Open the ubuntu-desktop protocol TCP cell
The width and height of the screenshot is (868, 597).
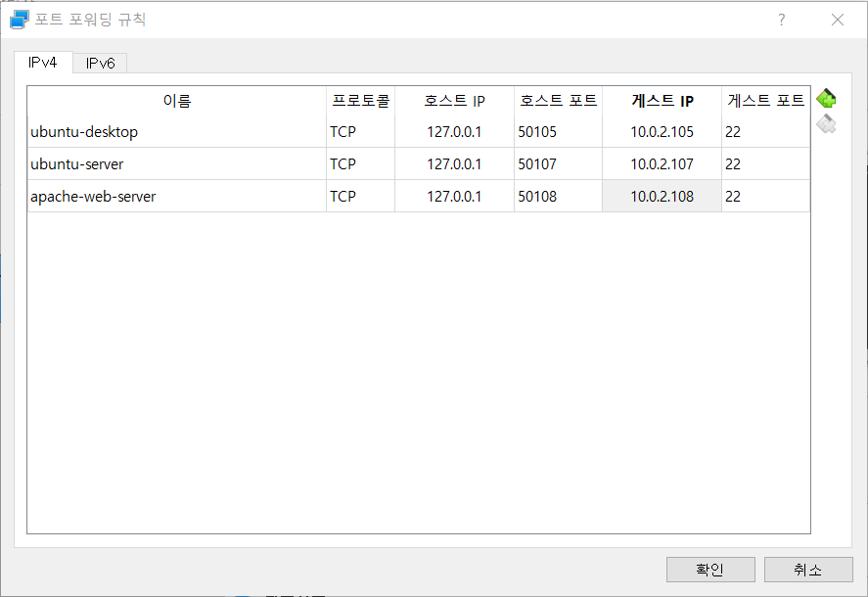coord(360,132)
